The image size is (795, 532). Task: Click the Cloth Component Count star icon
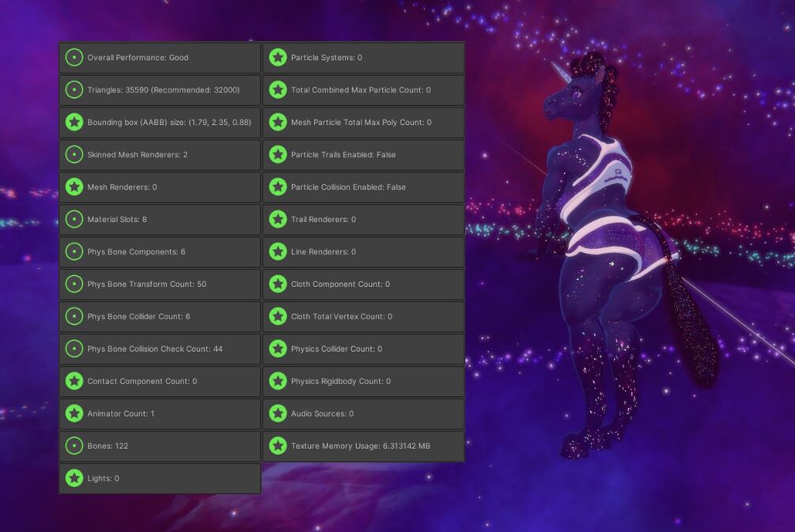pos(278,285)
